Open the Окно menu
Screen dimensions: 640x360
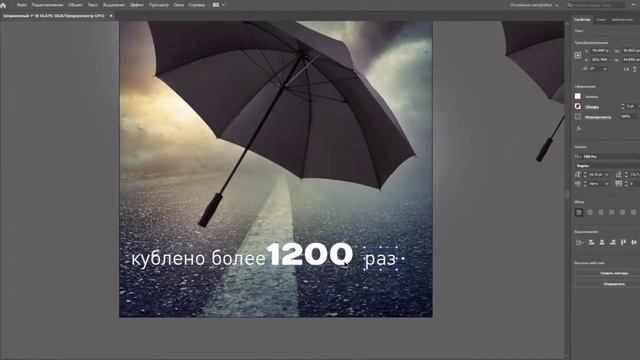pos(179,5)
